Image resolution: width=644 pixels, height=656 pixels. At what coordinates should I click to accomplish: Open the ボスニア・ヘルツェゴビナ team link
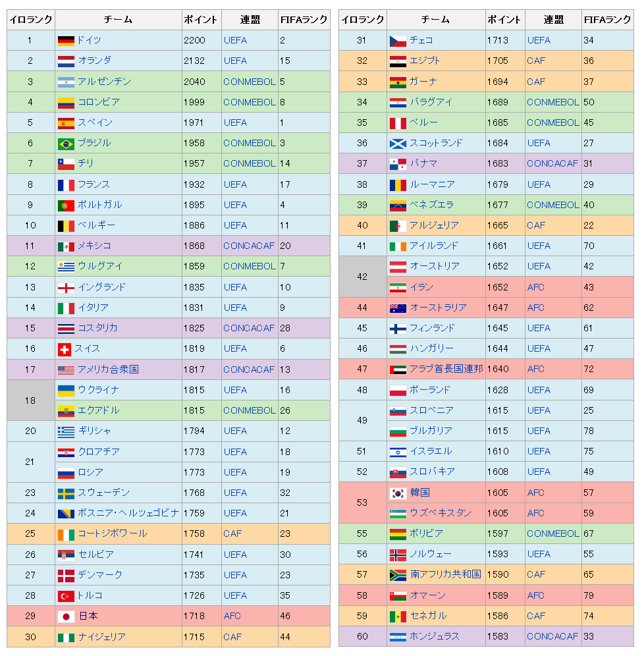point(128,513)
